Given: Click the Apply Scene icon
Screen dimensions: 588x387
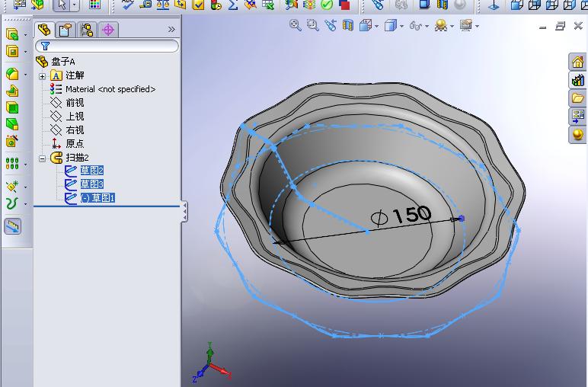Looking at the screenshot, I should point(441,25).
